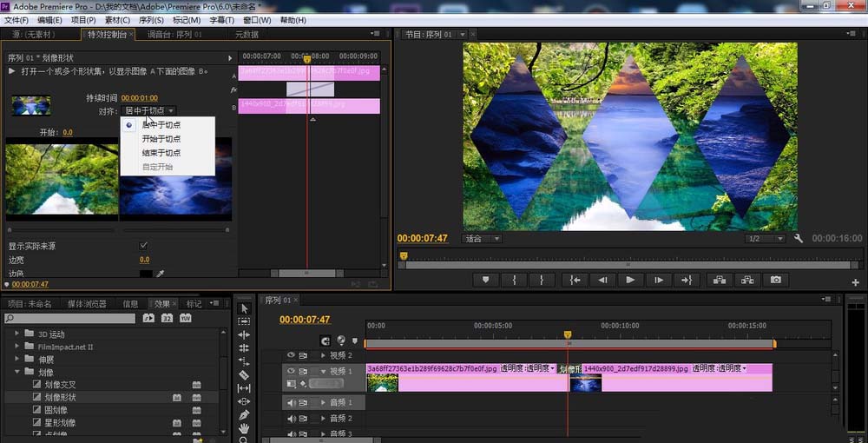Click the 持续时间 00:00:01:00 value
The height and width of the screenshot is (443, 868).
(139, 98)
